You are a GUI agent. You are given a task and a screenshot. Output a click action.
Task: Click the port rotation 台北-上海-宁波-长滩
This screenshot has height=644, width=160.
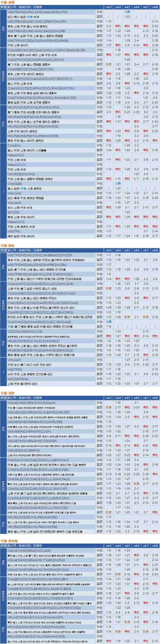[20, 208]
